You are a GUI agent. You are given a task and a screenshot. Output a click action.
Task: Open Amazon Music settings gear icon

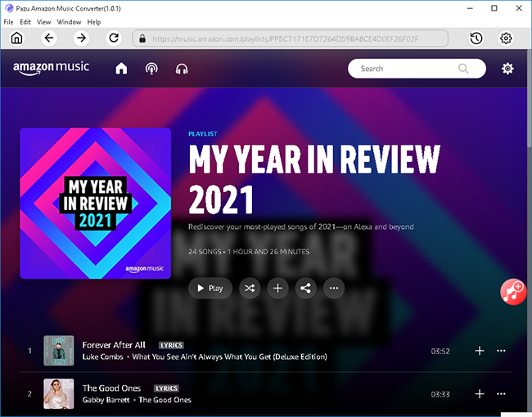click(507, 69)
